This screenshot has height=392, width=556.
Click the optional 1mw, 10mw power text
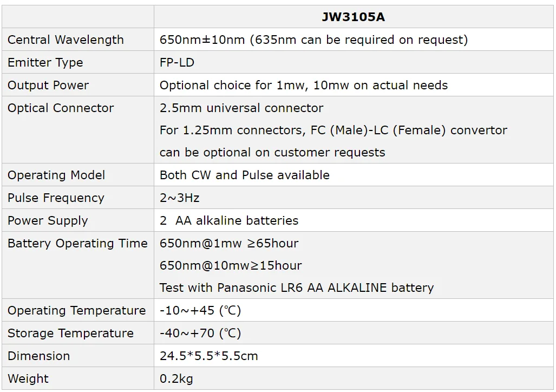coord(304,85)
